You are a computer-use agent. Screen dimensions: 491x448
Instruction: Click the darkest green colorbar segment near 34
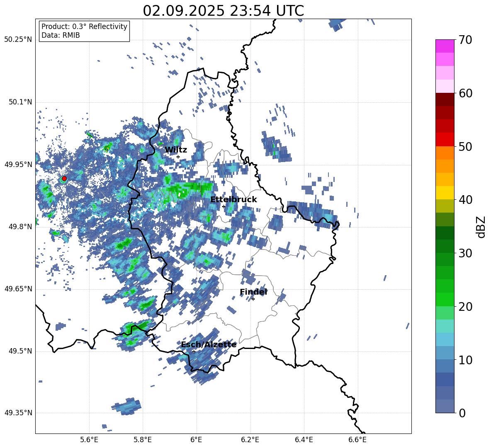[x=445, y=233]
